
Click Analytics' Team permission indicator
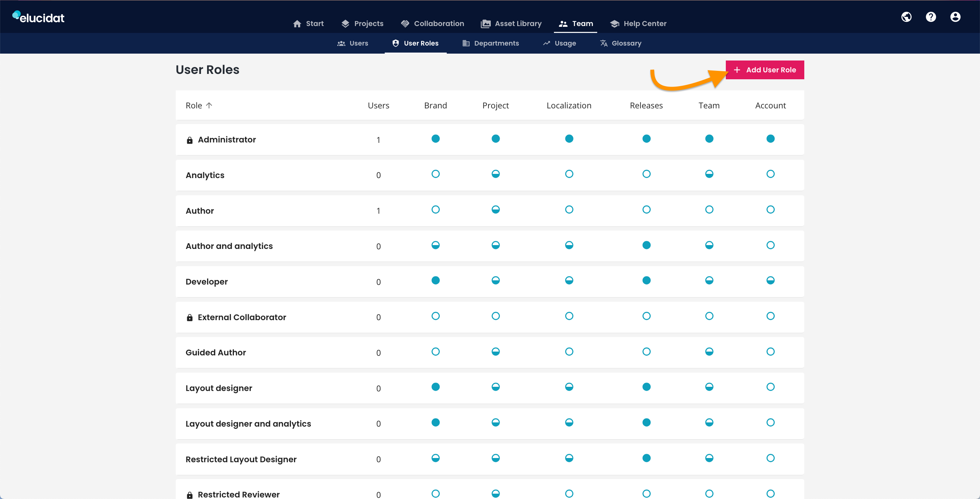pyautogui.click(x=709, y=174)
